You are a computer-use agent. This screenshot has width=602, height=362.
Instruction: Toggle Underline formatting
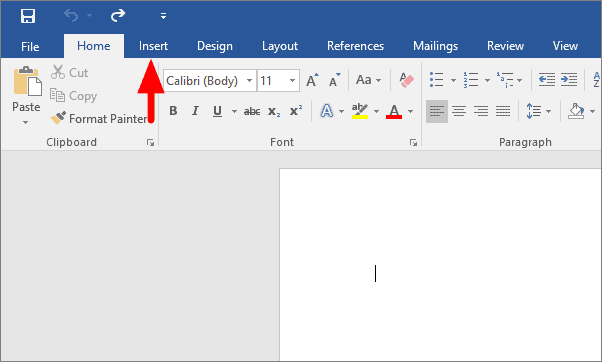point(217,111)
